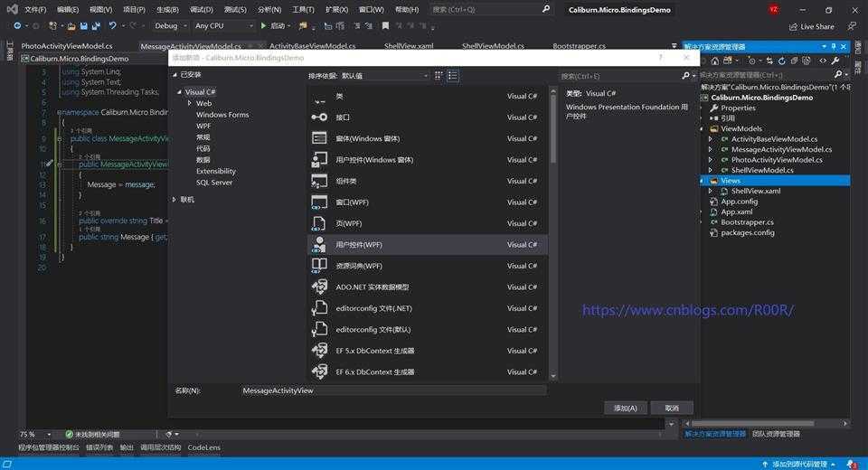Click the dialog search box 搜索(Ctrl+E)
The height and width of the screenshot is (470, 868).
click(x=620, y=76)
